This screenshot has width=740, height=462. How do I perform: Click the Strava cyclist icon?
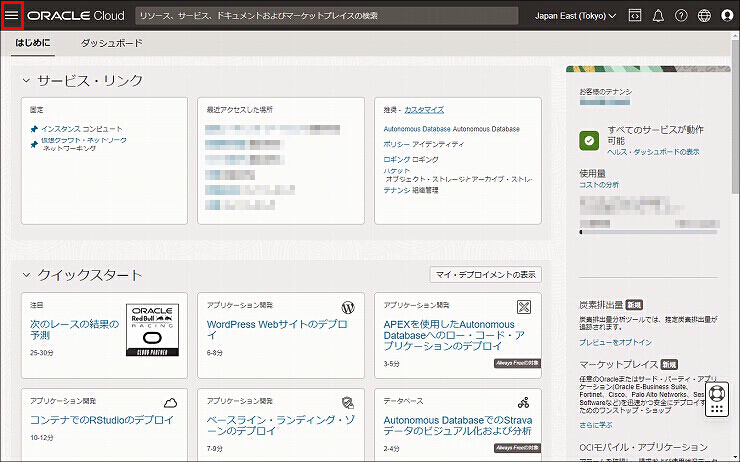point(524,403)
